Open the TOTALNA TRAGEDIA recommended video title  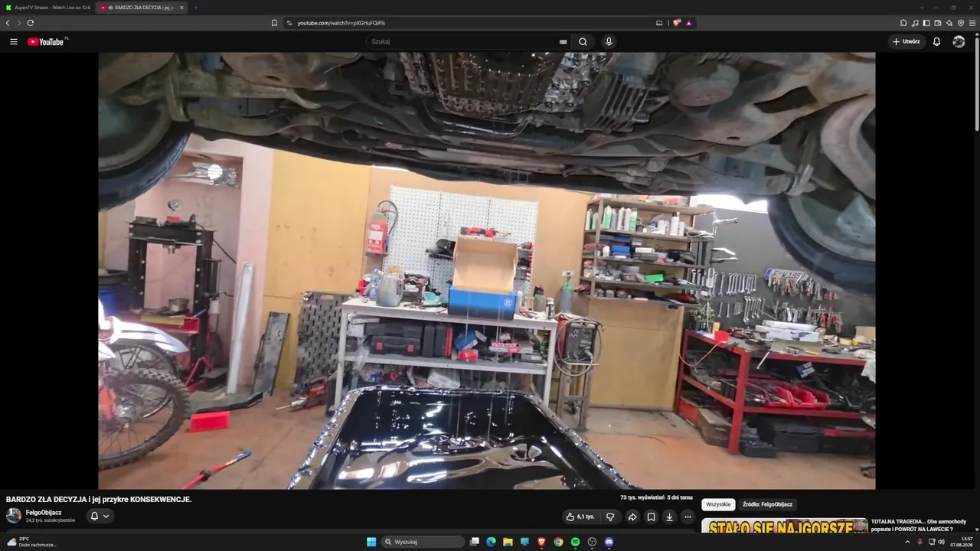[x=919, y=525]
